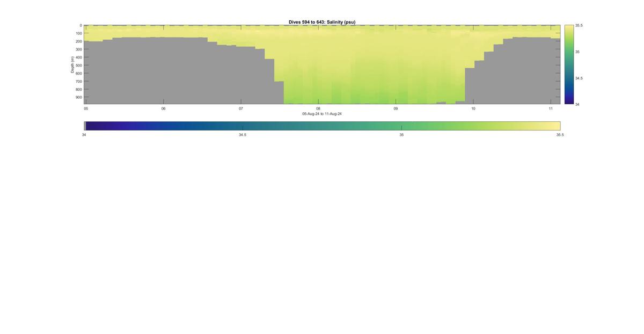Click the wide horizontal colorbar below the plot
This screenshot has height=334, width=644.
322,126
